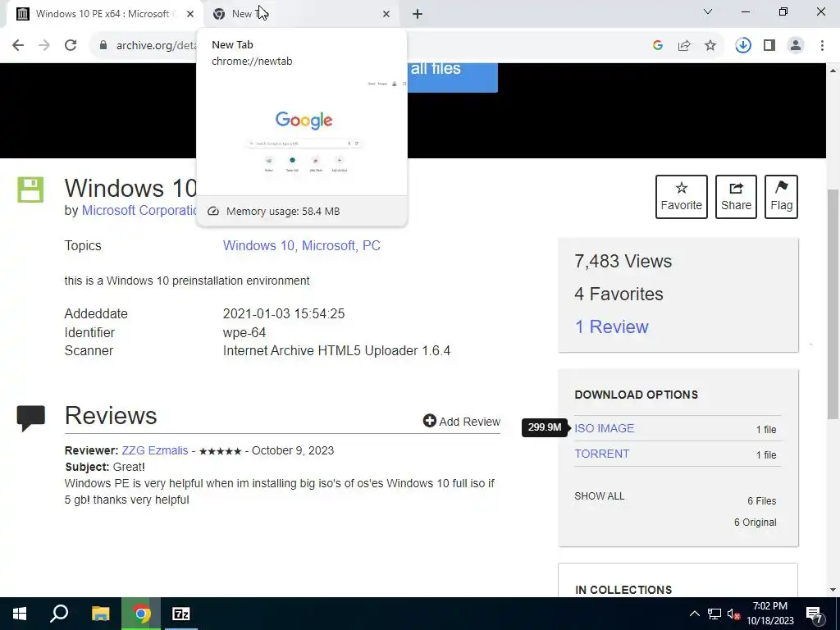This screenshot has width=840, height=630.
Task: Download the ISO IMAGE file
Action: pyautogui.click(x=605, y=428)
